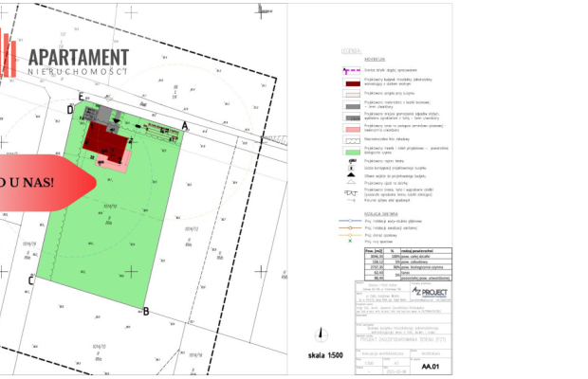
Task: Select plot corner marker D
Action: coord(70,109)
